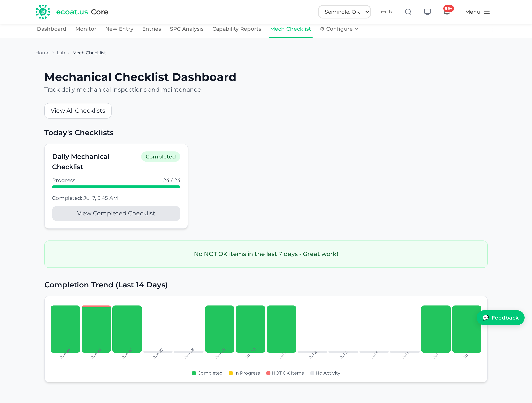Screen dimensions: 532x403
Task: Select the Mech Checklist tab
Action: [291, 29]
